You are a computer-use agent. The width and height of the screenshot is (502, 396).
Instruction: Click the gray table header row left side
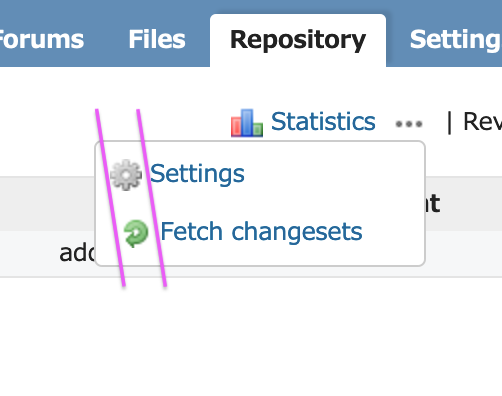(x=47, y=204)
